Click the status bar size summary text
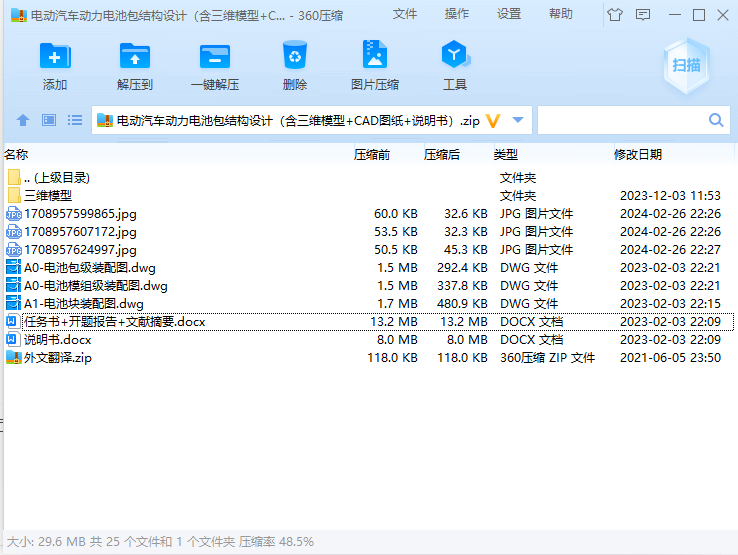Image resolution: width=738 pixels, height=555 pixels. [x=160, y=542]
